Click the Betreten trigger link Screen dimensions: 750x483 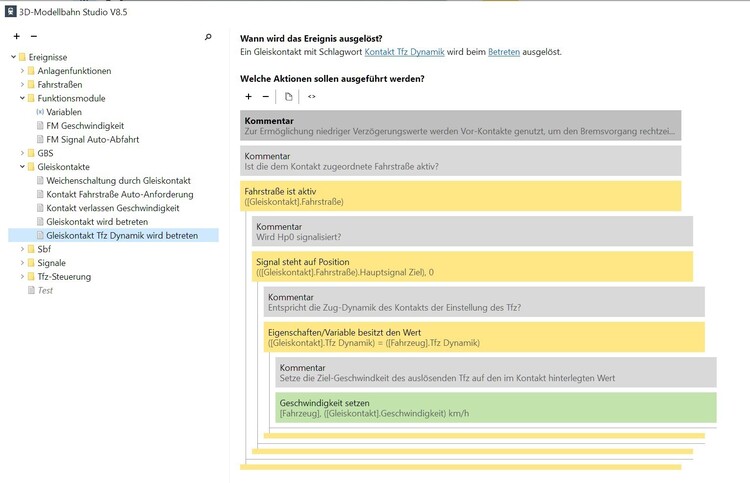coord(503,52)
